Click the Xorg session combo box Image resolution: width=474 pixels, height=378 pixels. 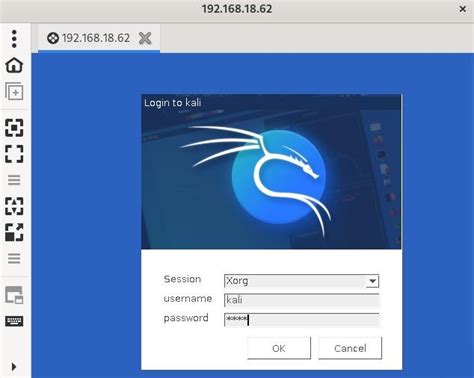(x=301, y=281)
